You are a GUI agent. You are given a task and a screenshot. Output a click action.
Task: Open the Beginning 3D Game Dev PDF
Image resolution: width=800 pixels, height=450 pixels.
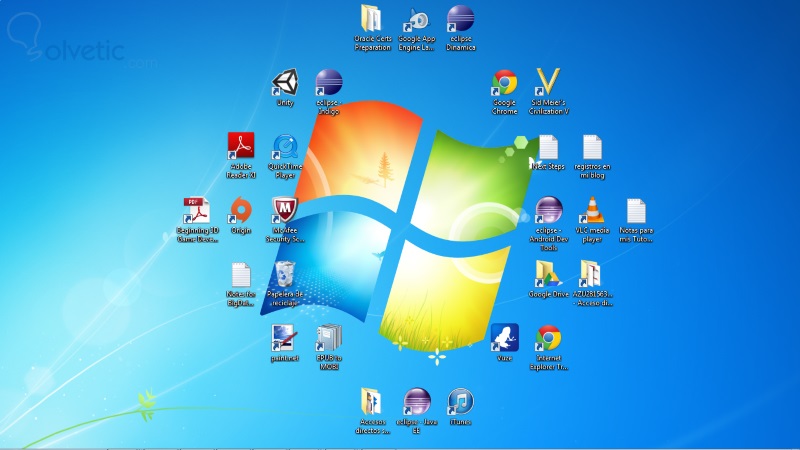[x=197, y=220]
